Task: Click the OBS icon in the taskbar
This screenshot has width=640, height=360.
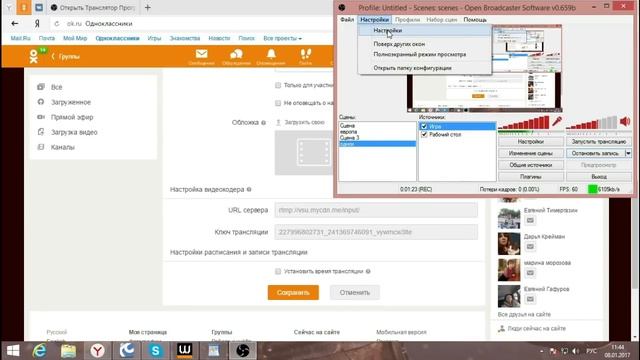Action: tap(243, 351)
